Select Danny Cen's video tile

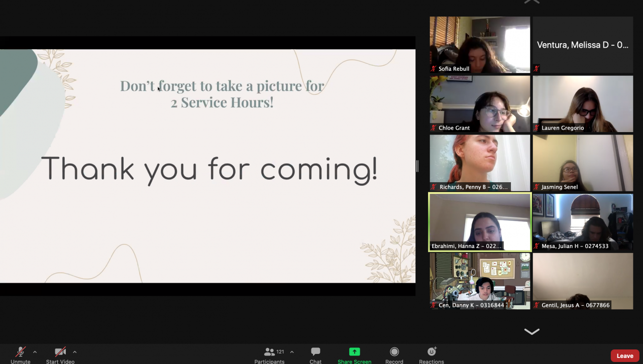click(480, 281)
